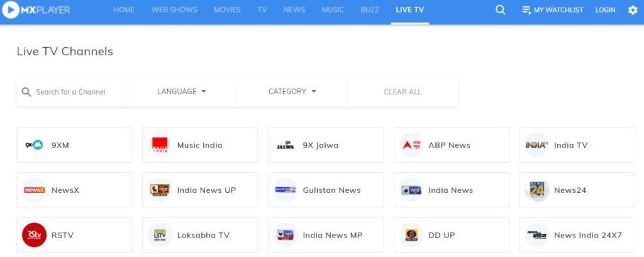This screenshot has height=257, width=644.
Task: Click the News24 channel logo
Action: click(x=537, y=190)
